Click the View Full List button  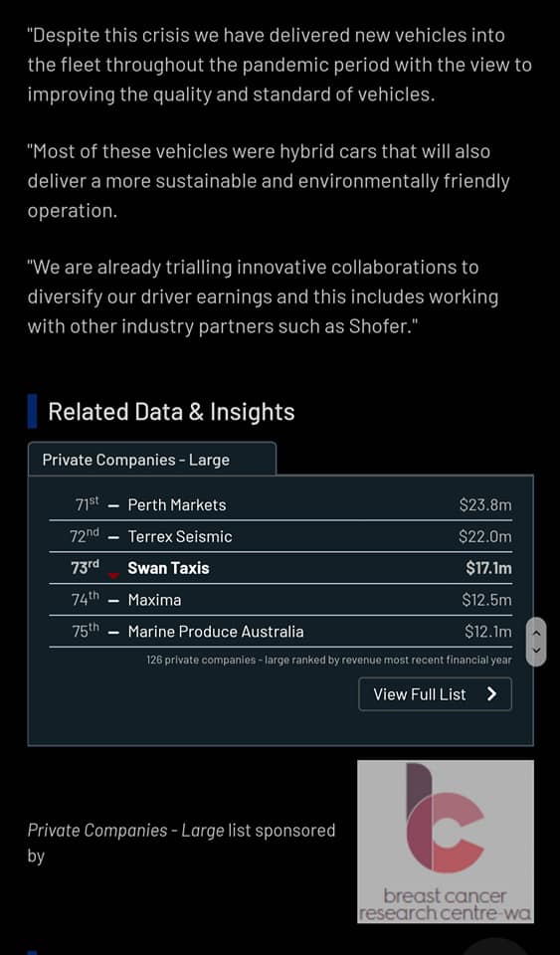436,694
